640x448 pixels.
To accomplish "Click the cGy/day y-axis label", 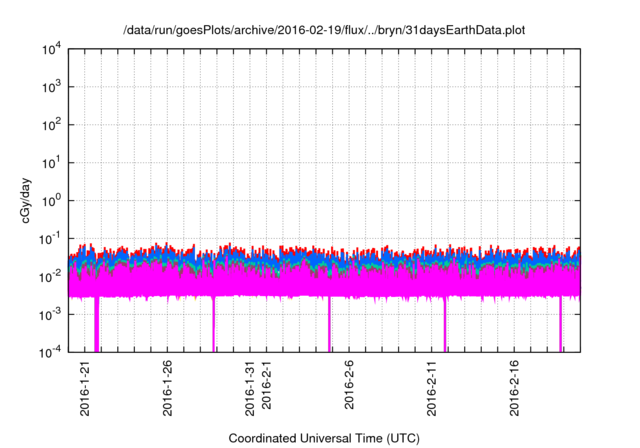I will [x=25, y=200].
